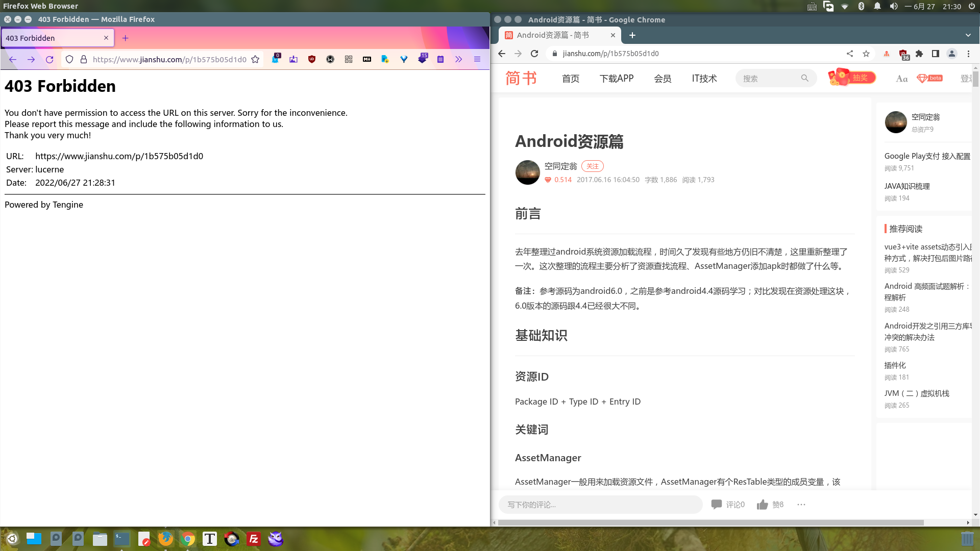Image resolution: width=980 pixels, height=551 pixels.
Task: Toggle Chrome's bookmark star for this page
Action: click(866, 54)
